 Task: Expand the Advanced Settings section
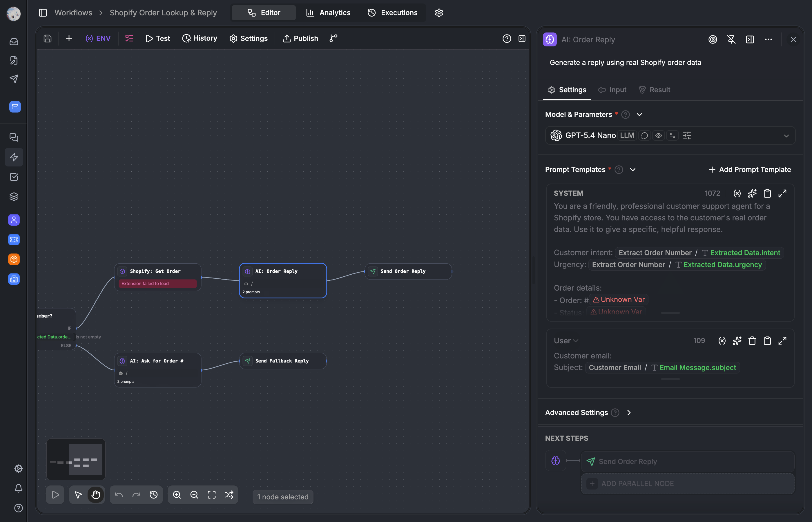[629, 412]
